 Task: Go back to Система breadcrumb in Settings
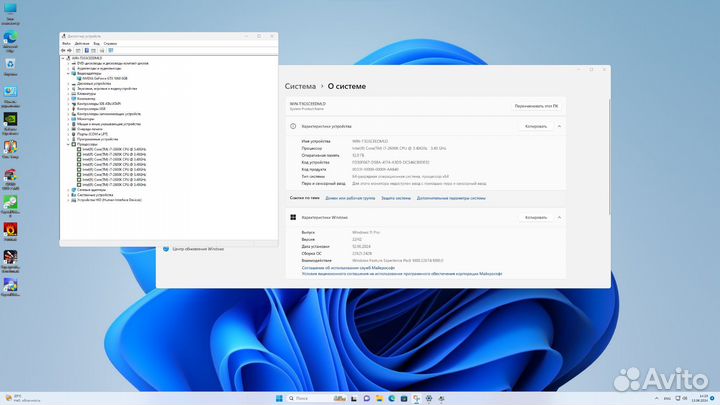pos(300,86)
